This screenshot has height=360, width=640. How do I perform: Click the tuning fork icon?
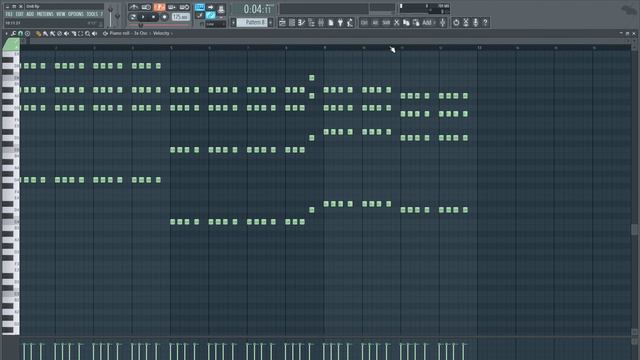pyautogui.click(x=442, y=22)
